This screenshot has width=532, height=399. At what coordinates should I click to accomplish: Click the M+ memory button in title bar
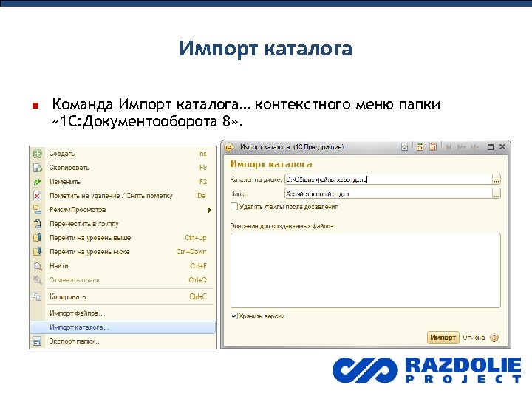pyautogui.click(x=461, y=147)
